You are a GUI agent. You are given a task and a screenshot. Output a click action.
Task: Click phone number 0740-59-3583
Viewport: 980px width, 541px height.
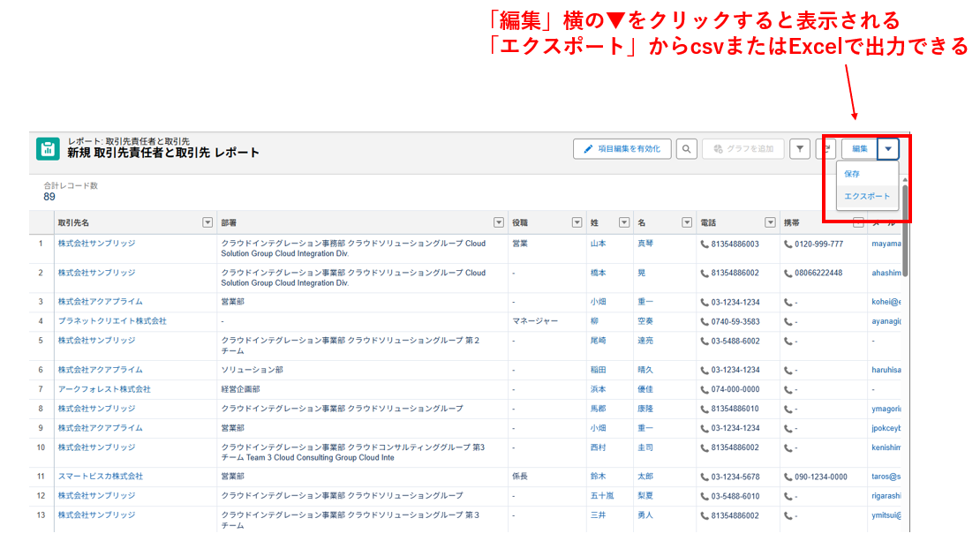(x=735, y=322)
